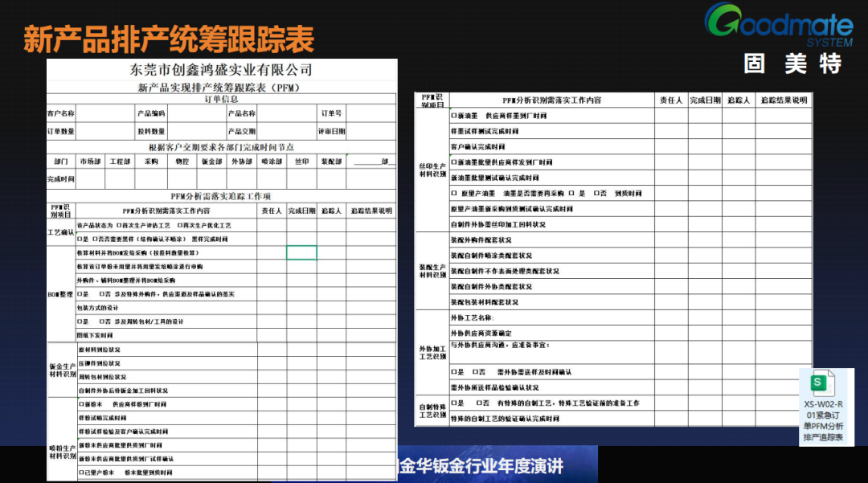Select the 外协加工工艺识别 section label
The height and width of the screenshot is (483, 868).
click(431, 350)
